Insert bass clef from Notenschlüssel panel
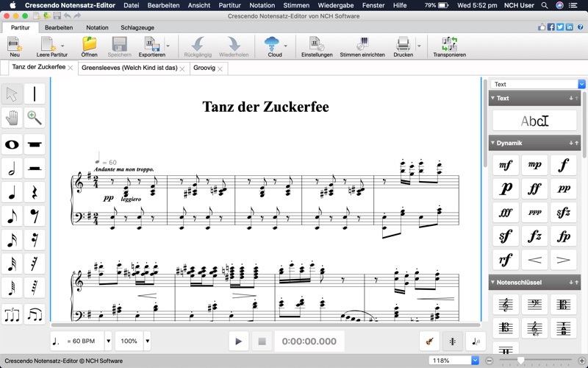This screenshot has width=588, height=368. [535, 305]
